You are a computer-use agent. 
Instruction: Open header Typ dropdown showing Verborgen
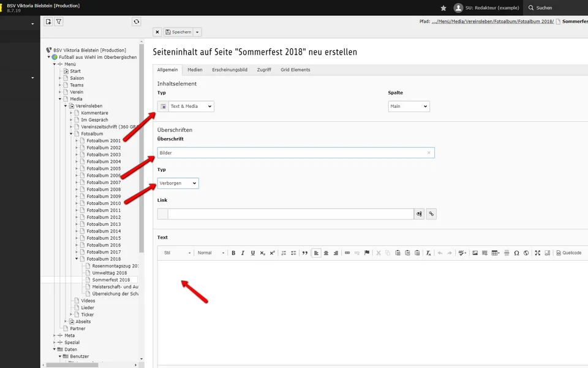click(178, 183)
